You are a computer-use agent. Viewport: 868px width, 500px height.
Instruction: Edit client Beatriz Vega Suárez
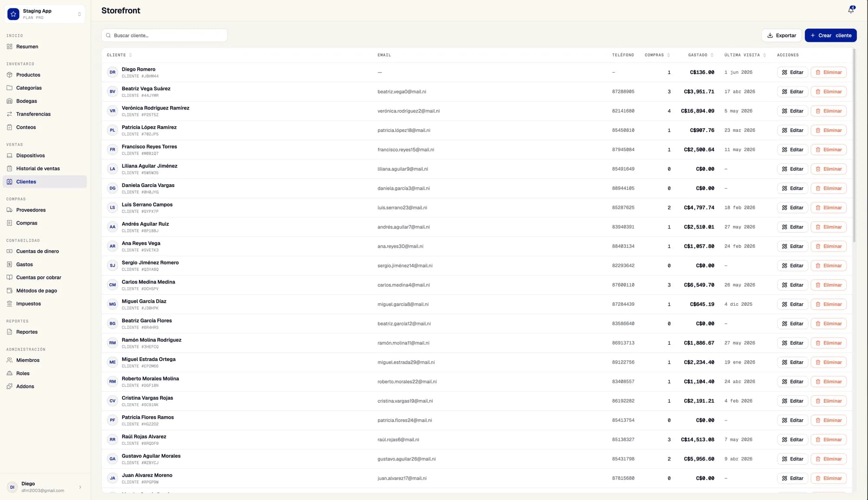pos(792,92)
